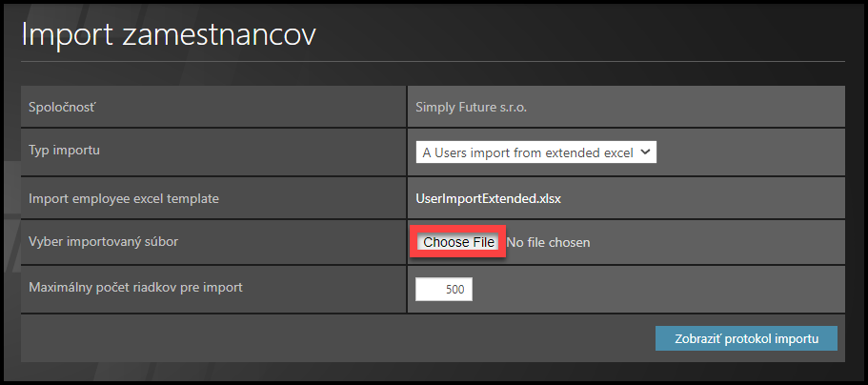
Task: Click the 'No file chosen' text
Action: coord(548,243)
